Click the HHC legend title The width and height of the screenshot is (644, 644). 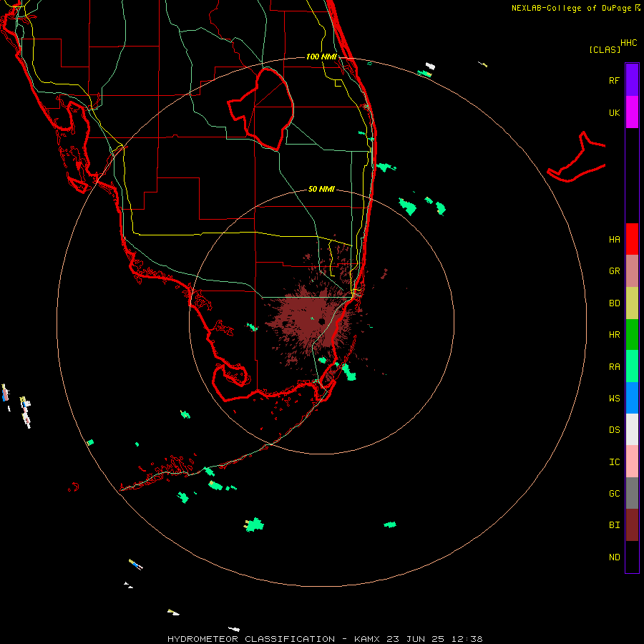click(629, 43)
